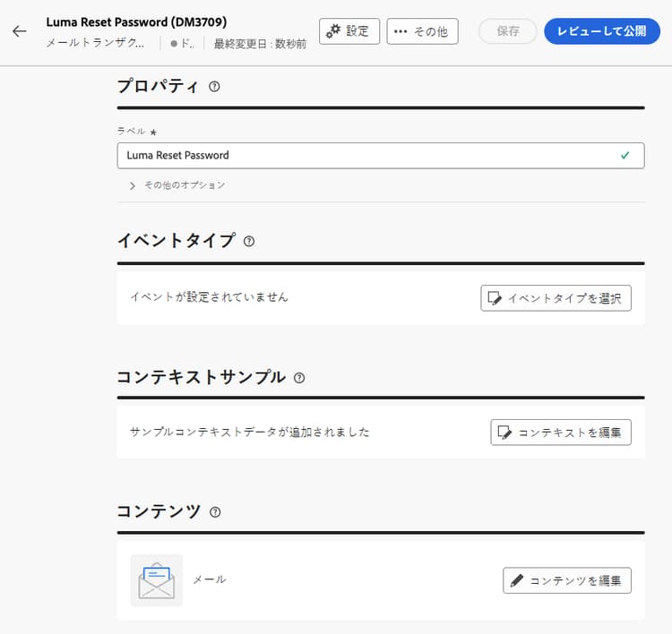
Task: Click the pencil icon on コンテンツを編集
Action: (517, 580)
